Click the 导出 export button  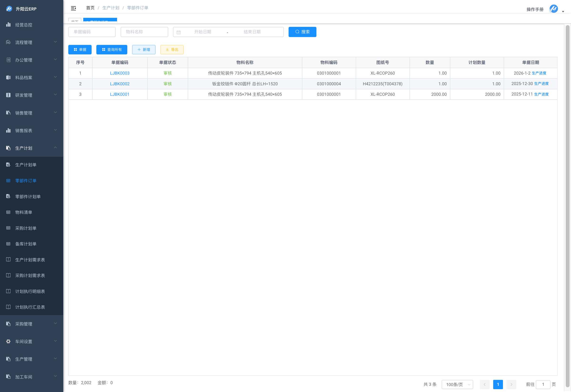click(x=172, y=50)
